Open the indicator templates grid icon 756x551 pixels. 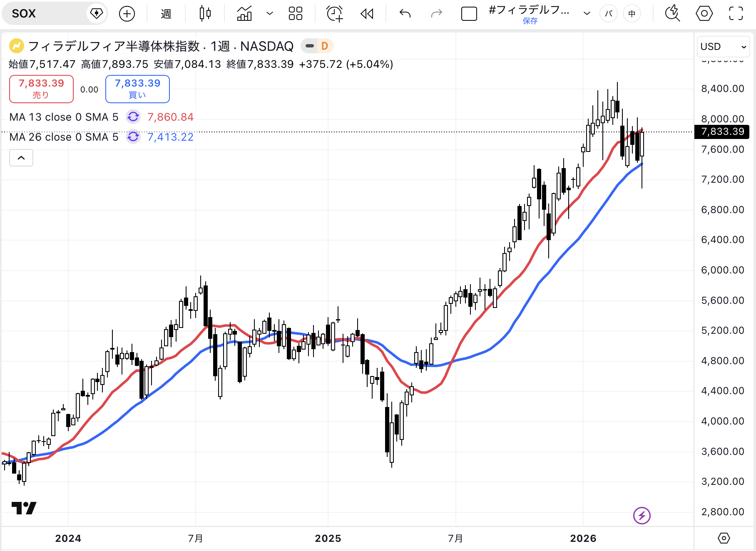(x=295, y=14)
